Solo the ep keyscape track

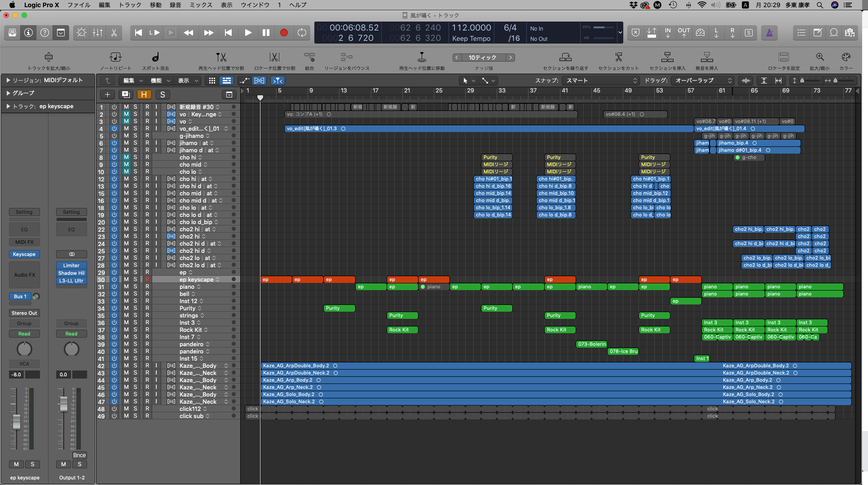tap(135, 280)
